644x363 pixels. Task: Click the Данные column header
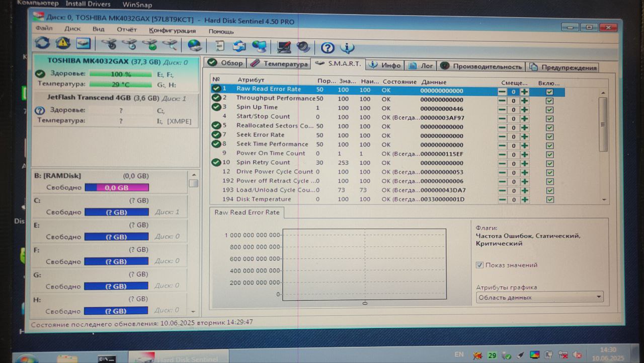(x=434, y=82)
